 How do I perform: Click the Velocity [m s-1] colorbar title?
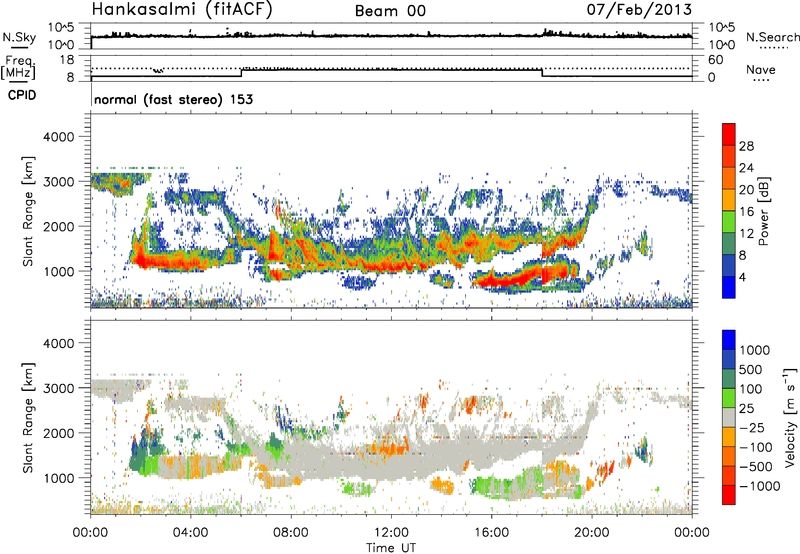tap(790, 417)
